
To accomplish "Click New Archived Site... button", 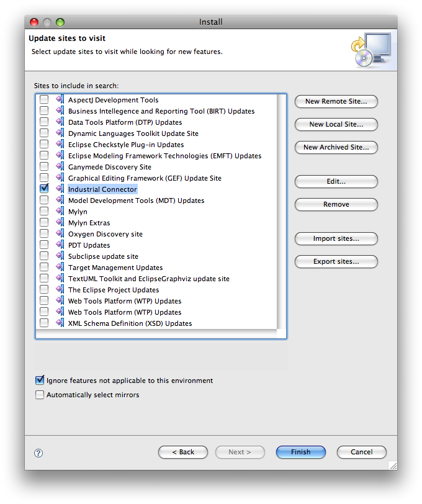I will point(336,147).
